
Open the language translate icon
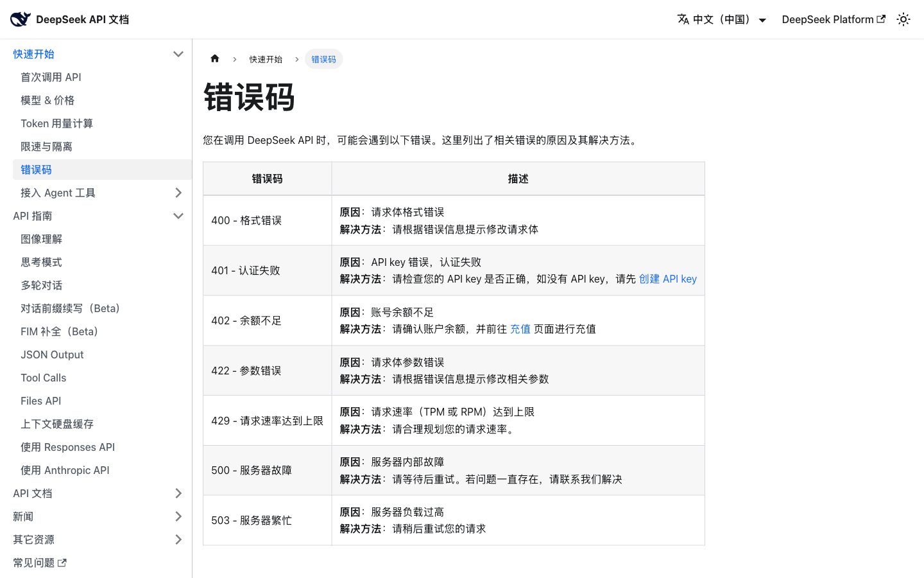click(x=683, y=19)
